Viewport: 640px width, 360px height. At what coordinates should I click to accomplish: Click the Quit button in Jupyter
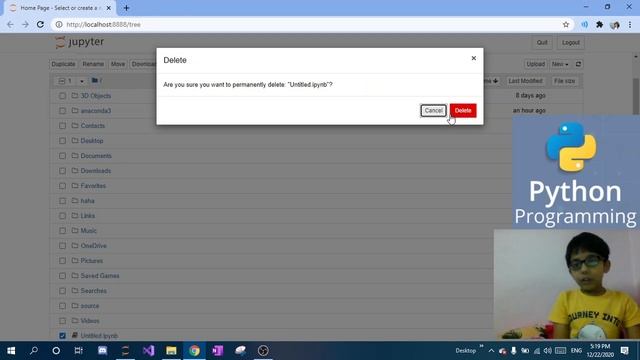click(x=542, y=42)
